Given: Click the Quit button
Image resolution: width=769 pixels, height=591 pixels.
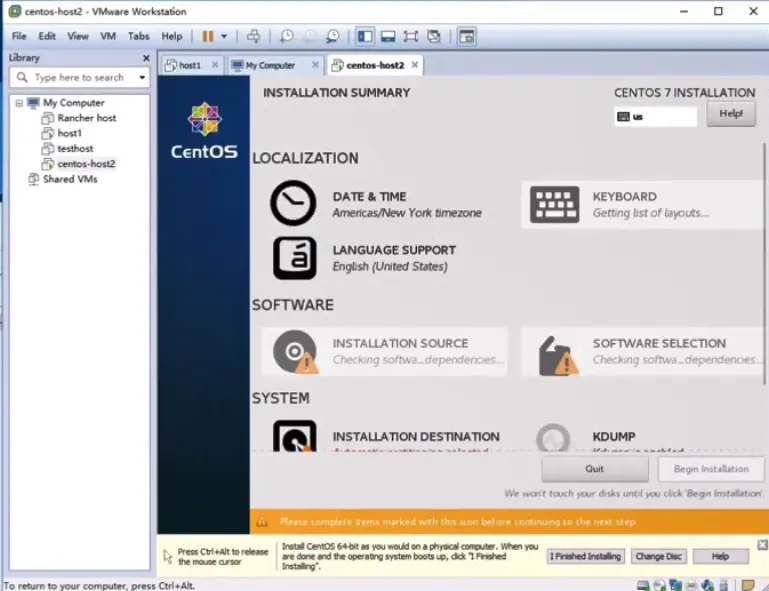Looking at the screenshot, I should point(594,469).
